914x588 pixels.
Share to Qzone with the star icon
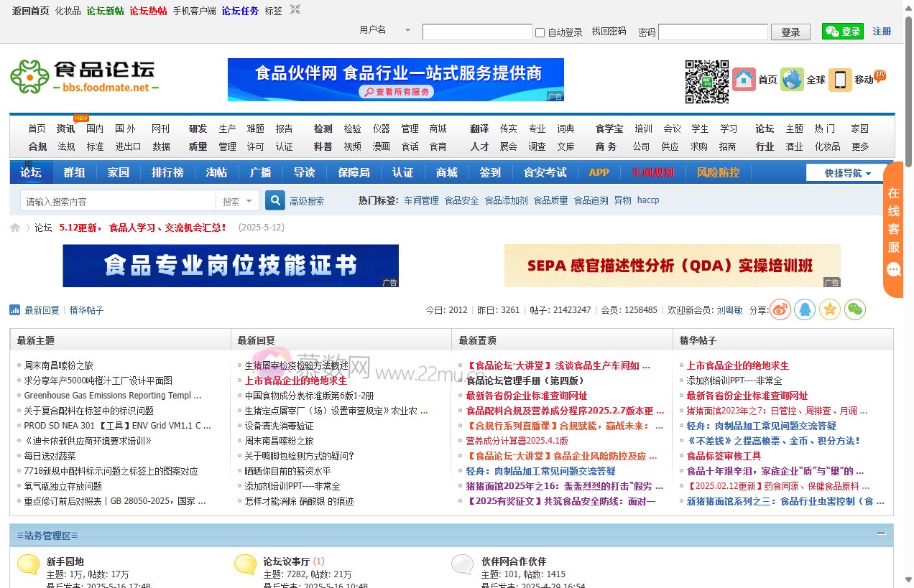click(830, 309)
